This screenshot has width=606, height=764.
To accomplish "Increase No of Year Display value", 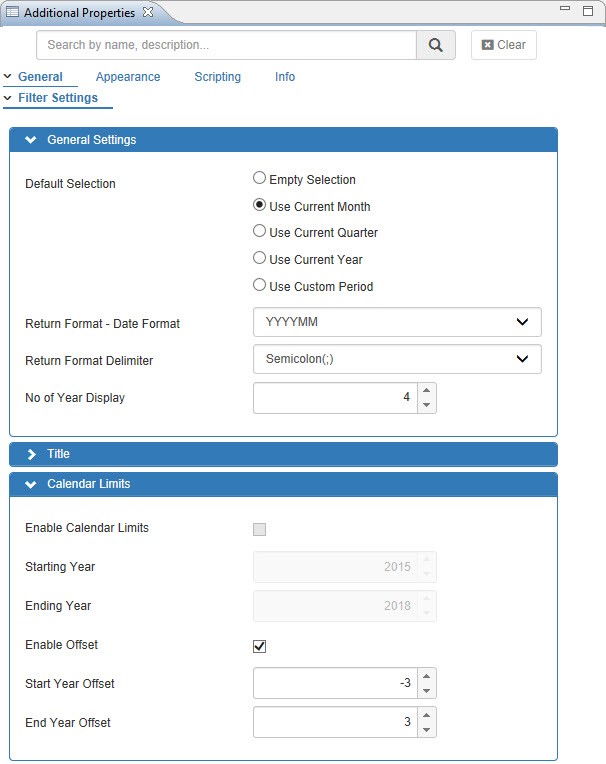I will click(x=427, y=391).
